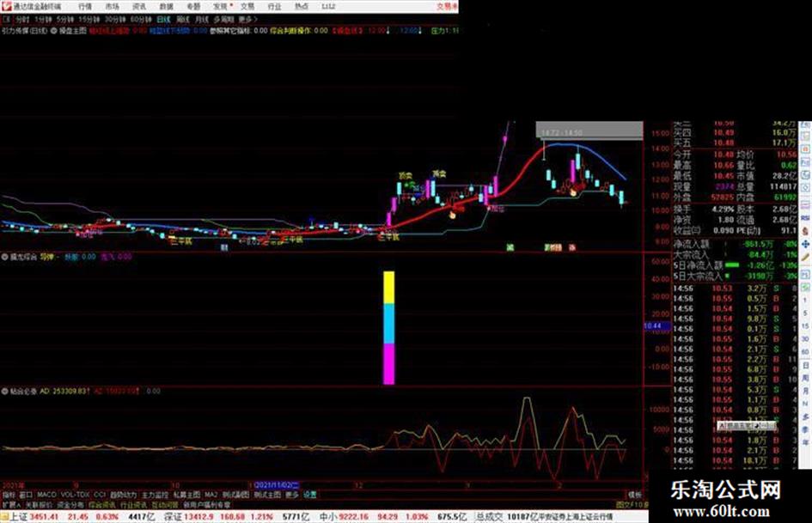
Task: Switch to 周 period in right sidebar
Action: click(805, 379)
